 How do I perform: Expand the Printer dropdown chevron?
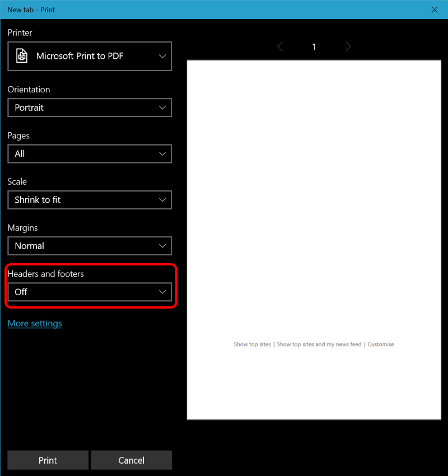pos(162,56)
